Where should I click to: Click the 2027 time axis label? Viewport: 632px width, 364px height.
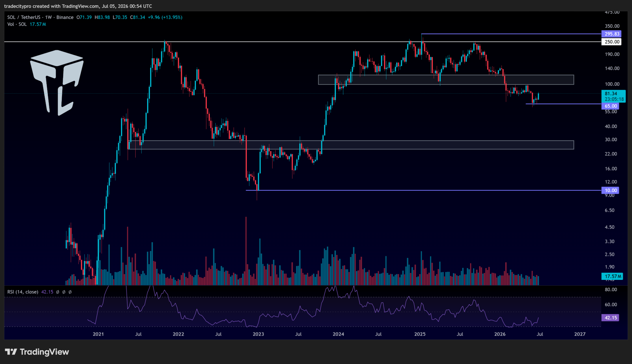580,334
